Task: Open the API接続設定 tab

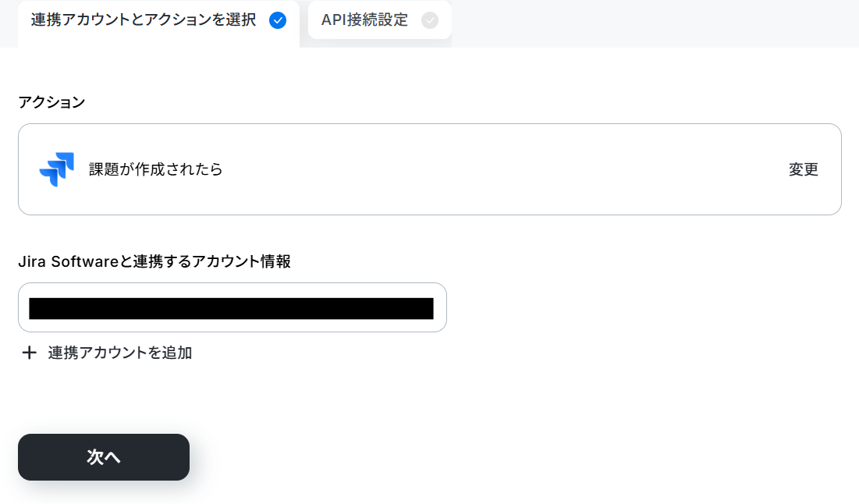Action: click(x=380, y=20)
